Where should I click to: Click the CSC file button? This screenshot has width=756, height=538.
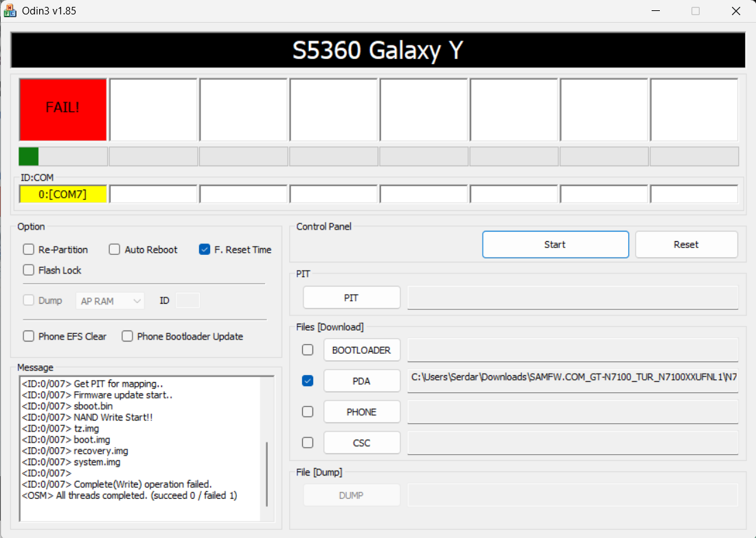[x=362, y=442]
